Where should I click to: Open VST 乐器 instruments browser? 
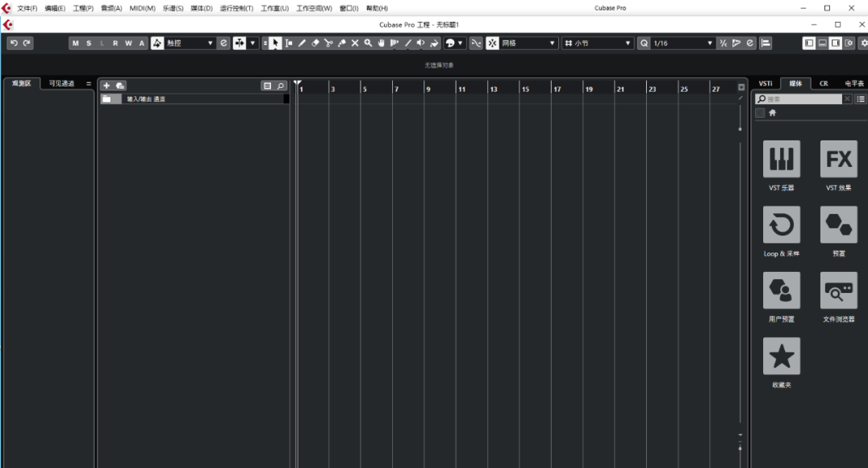781,160
